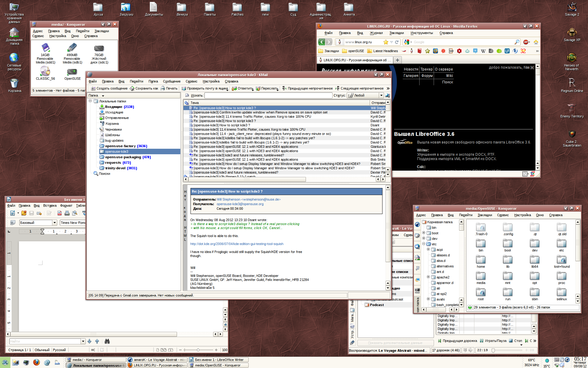Go to Следующее непрочитанное in KMail

[359, 88]
